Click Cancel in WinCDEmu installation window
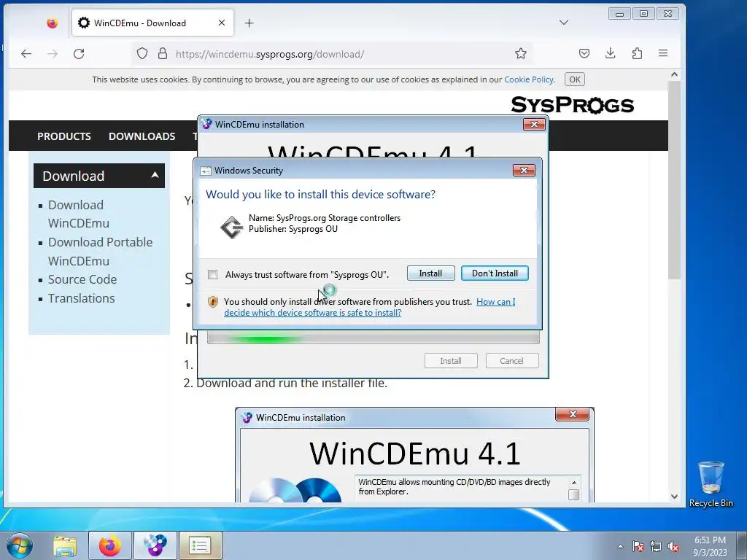This screenshot has width=747, height=560. tap(511, 361)
